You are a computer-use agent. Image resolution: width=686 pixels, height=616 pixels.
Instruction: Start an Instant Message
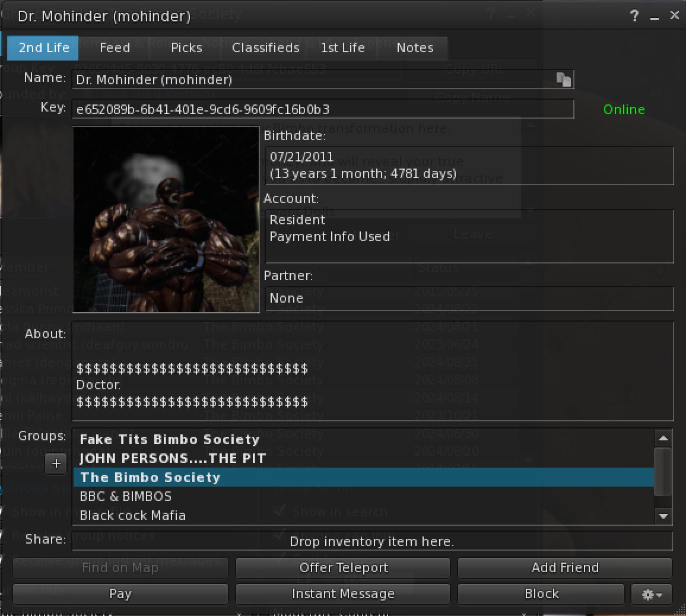click(x=343, y=594)
